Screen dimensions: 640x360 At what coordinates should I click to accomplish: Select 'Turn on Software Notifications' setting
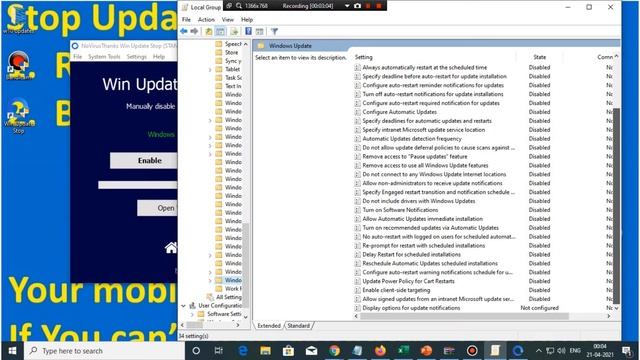click(400, 210)
